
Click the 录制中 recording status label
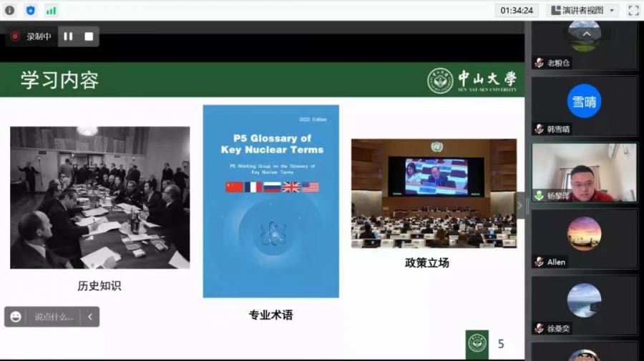(39, 36)
